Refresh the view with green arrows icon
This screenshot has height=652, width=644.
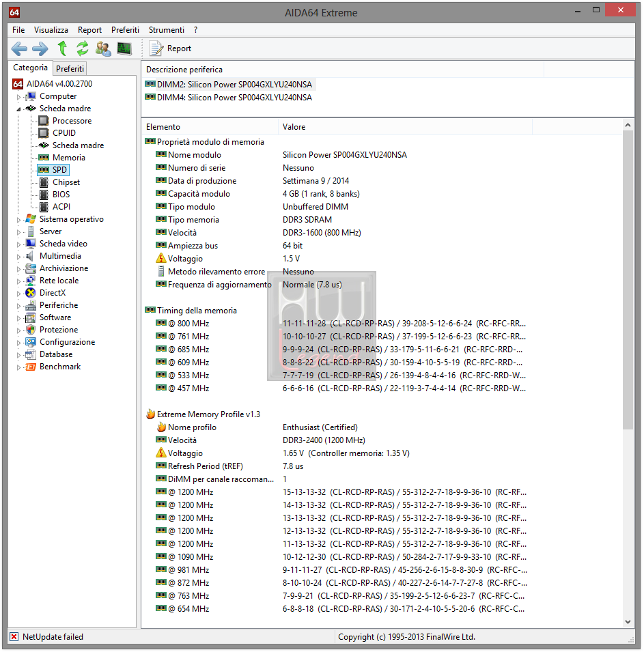pos(83,48)
